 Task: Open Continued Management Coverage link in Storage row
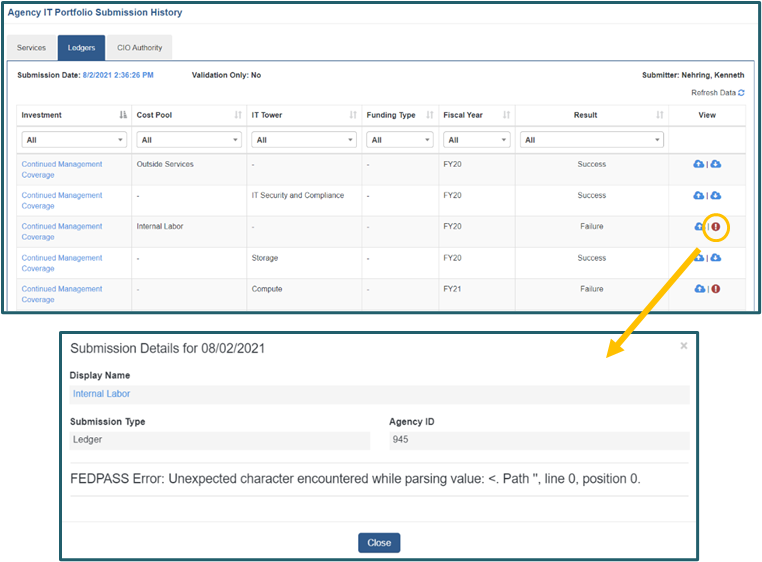(x=62, y=263)
